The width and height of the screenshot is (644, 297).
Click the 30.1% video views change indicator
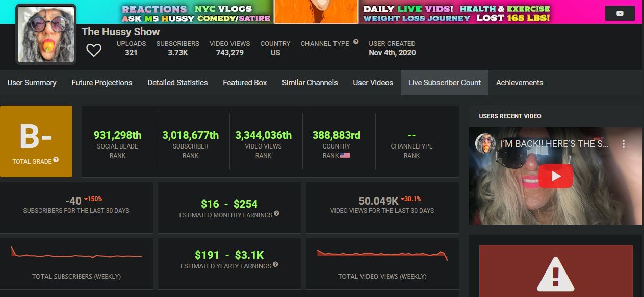[411, 199]
